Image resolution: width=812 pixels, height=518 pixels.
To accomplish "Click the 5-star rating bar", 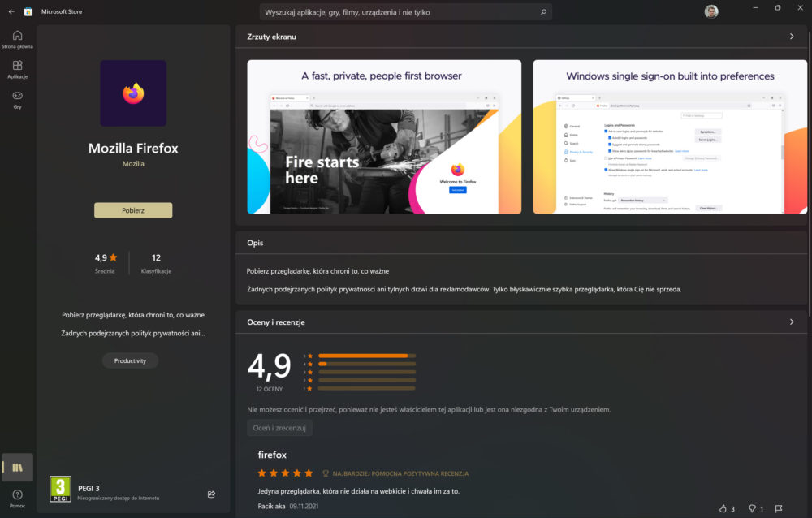I will click(x=367, y=356).
